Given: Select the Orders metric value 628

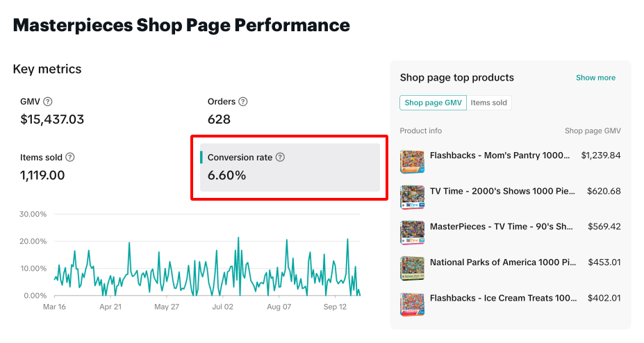Looking at the screenshot, I should pyautogui.click(x=219, y=119).
